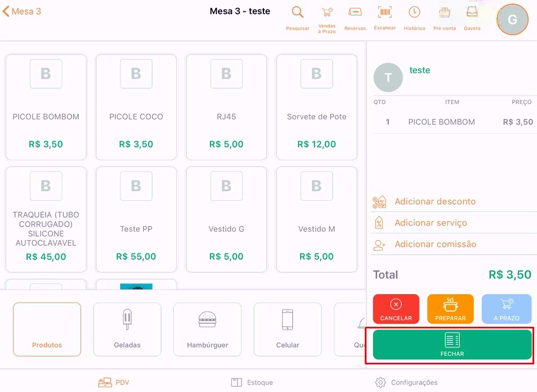Image resolution: width=537 pixels, height=392 pixels.
Task: Click customer name teste
Action: [x=419, y=70]
